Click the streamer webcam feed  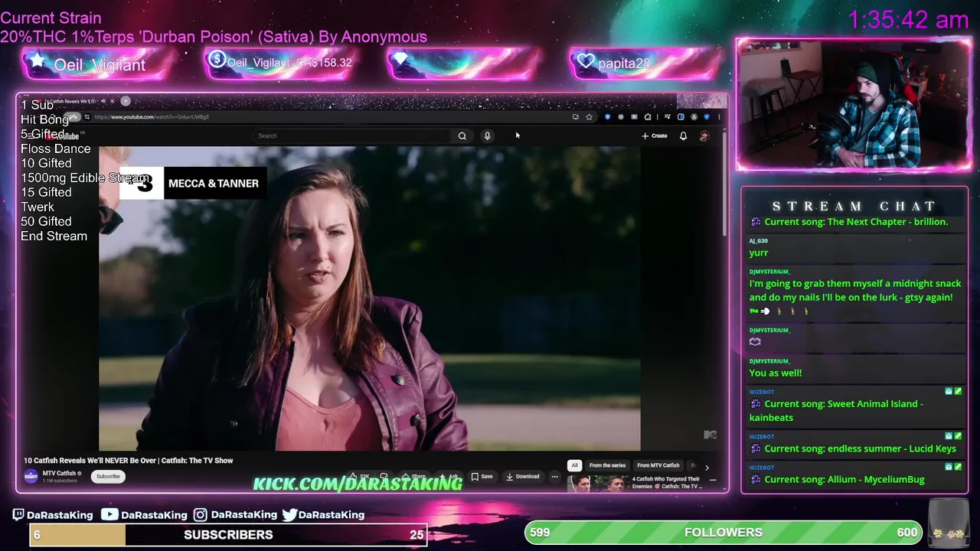point(854,104)
